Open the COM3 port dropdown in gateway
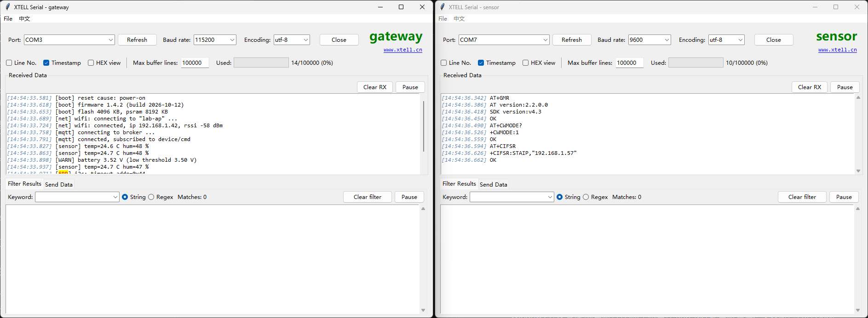 click(111, 40)
